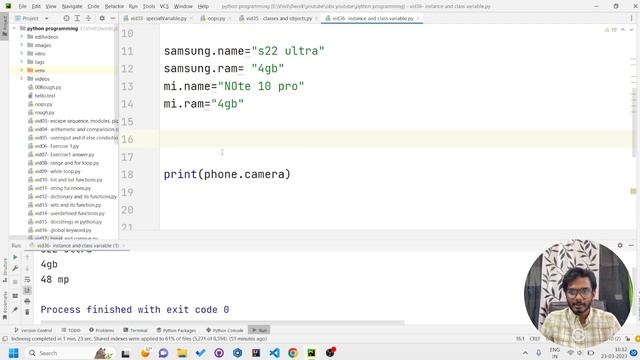Viewport: 640px width, 360px height.
Task: Open the File menu
Action: coord(22,7)
